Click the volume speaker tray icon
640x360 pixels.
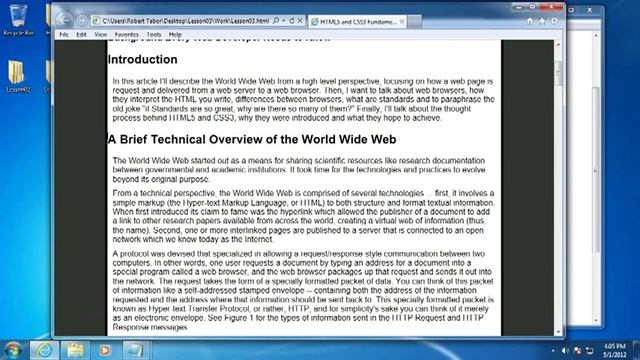(x=565, y=351)
